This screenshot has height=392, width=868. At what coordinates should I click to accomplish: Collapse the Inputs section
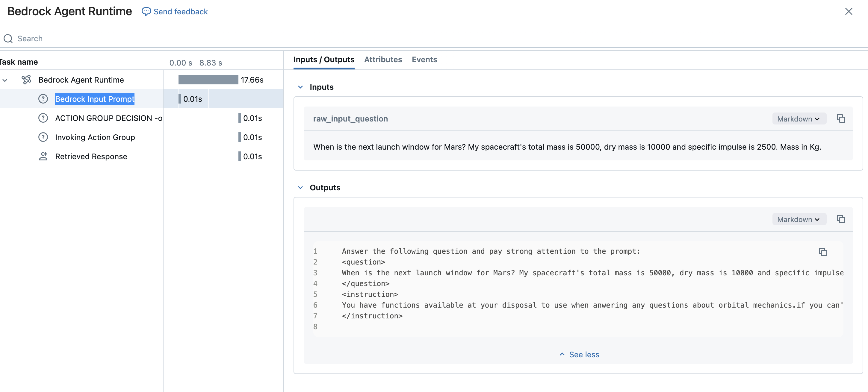[x=300, y=87]
